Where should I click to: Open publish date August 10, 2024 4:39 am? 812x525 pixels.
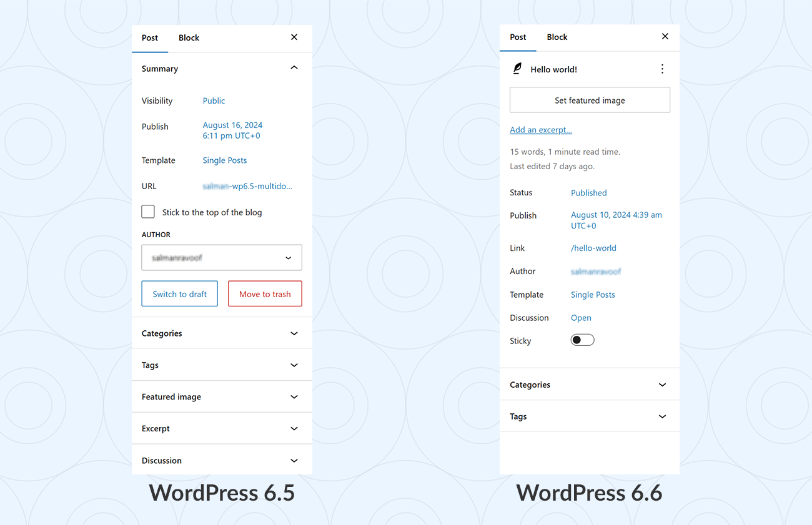(x=616, y=220)
